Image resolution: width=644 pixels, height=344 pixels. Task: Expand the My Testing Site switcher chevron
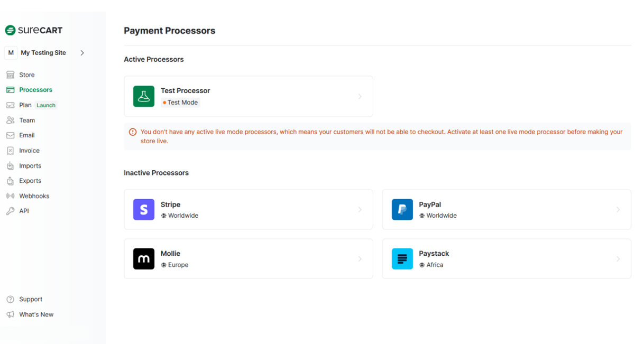tap(82, 53)
